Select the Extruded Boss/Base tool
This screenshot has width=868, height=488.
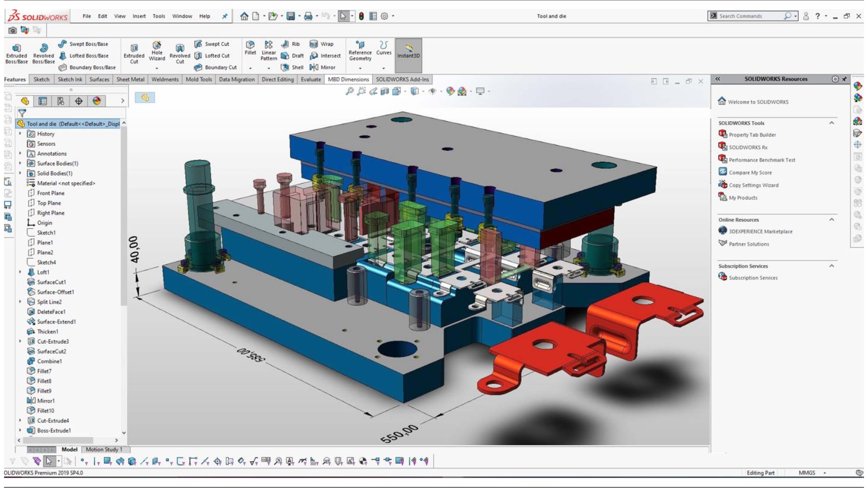[16, 54]
